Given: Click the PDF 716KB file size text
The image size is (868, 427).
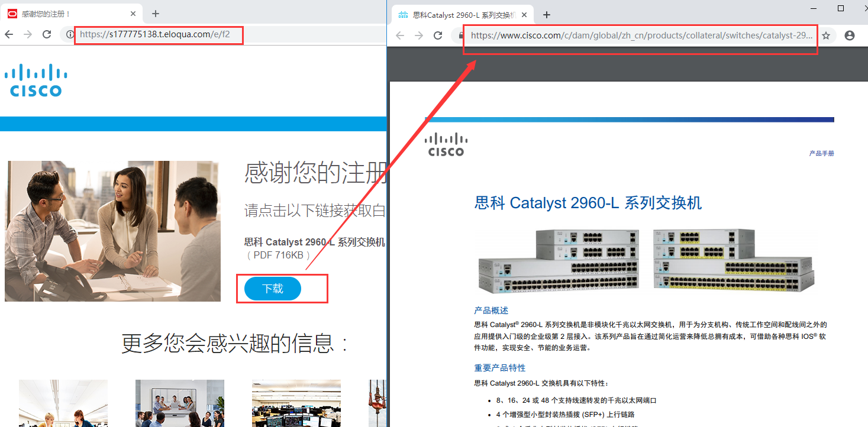Looking at the screenshot, I should click(x=278, y=255).
